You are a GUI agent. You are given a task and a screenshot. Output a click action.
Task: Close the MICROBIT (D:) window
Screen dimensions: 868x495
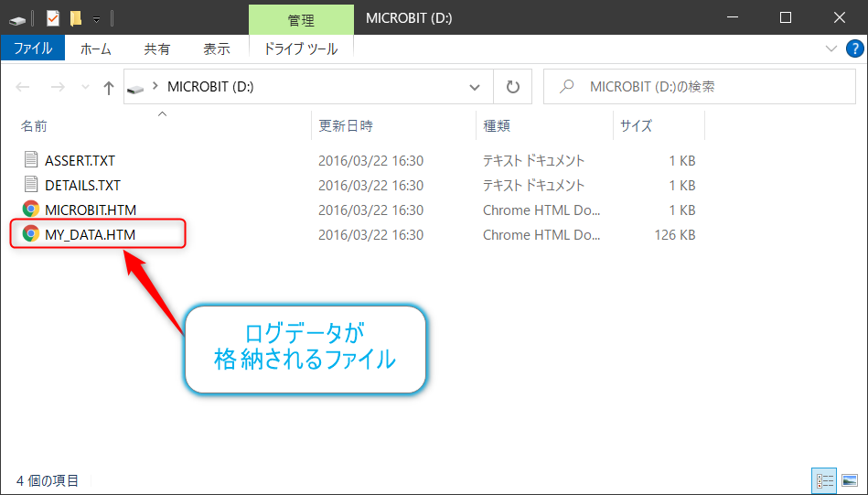840,17
